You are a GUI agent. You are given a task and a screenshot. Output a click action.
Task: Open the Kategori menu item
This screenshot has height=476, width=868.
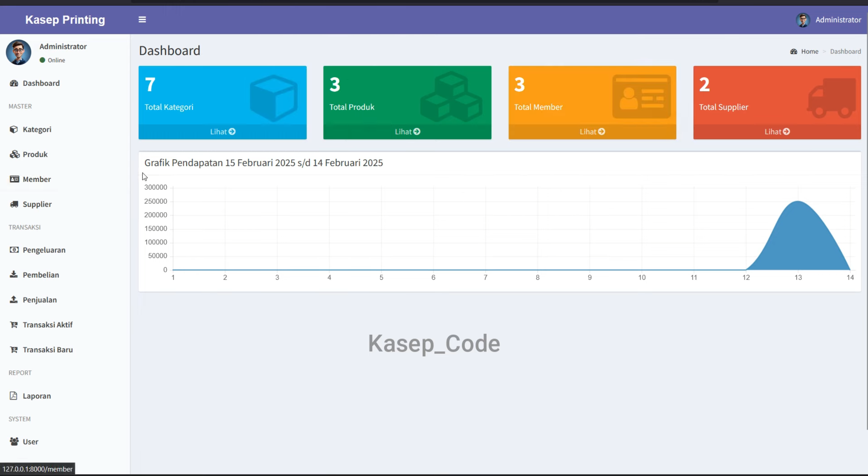pos(65,129)
